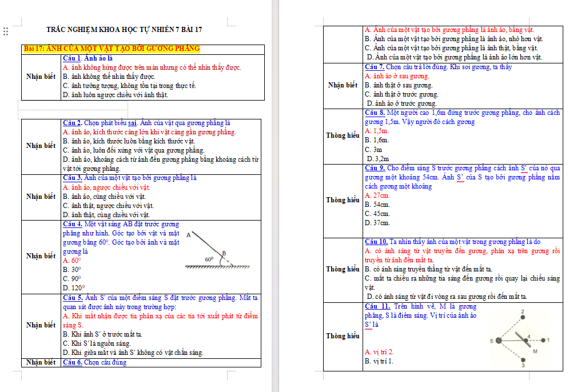Click answer 'D. ảnh luôn ngược chiều với ảnh thật'
This screenshot has height=392, width=573.
(116, 95)
